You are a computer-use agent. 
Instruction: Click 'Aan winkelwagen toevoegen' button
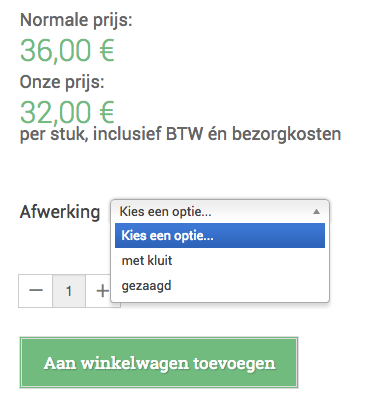point(159,363)
